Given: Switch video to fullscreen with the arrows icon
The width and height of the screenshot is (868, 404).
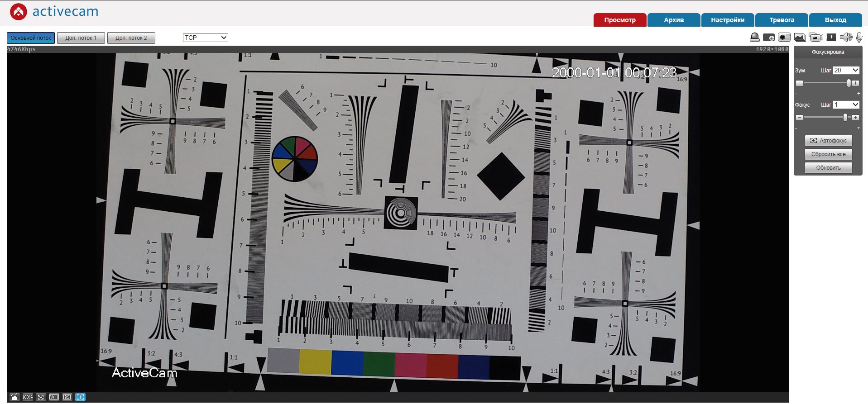Looking at the screenshot, I should 41,397.
